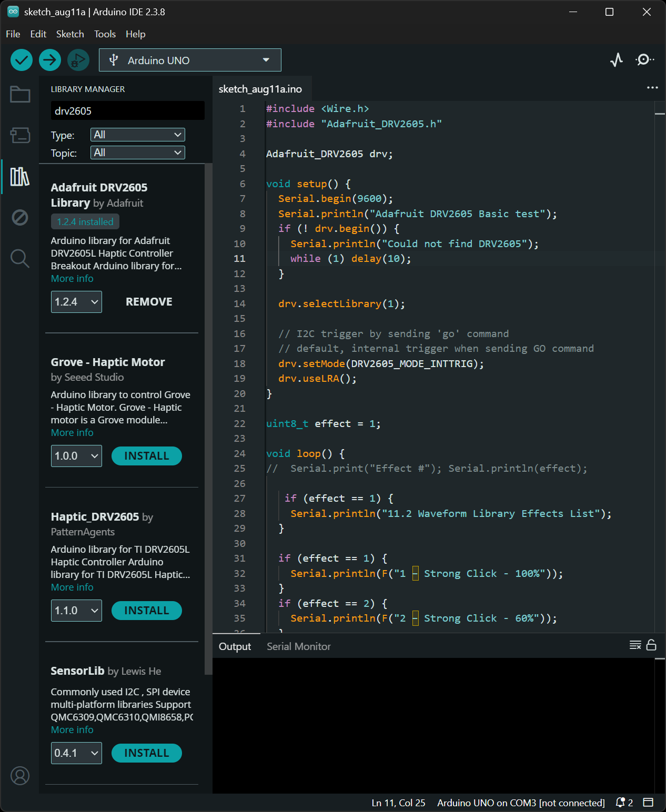Open the Arduino UNO board selector dropdown

coord(190,60)
